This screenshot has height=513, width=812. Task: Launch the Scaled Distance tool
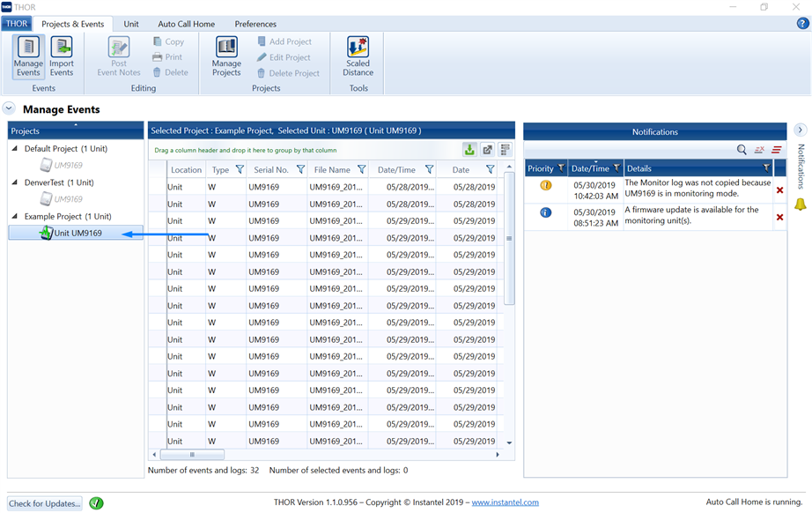coord(358,56)
